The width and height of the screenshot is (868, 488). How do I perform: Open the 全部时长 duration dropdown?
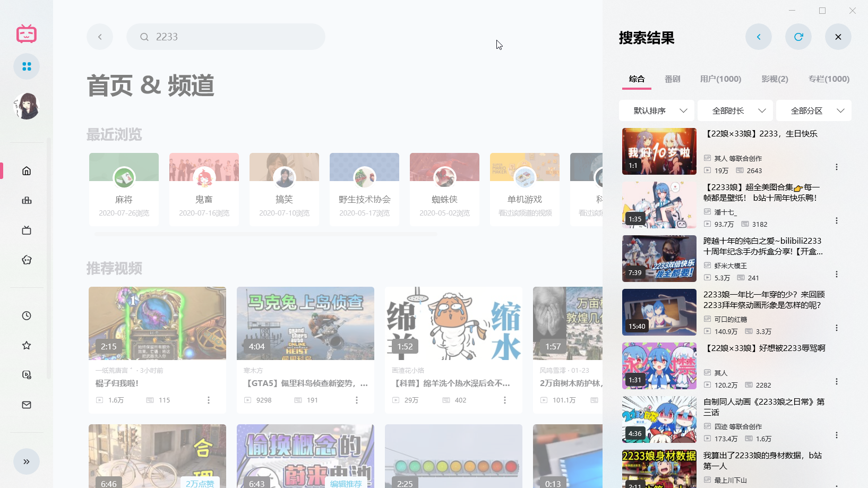(735, 110)
